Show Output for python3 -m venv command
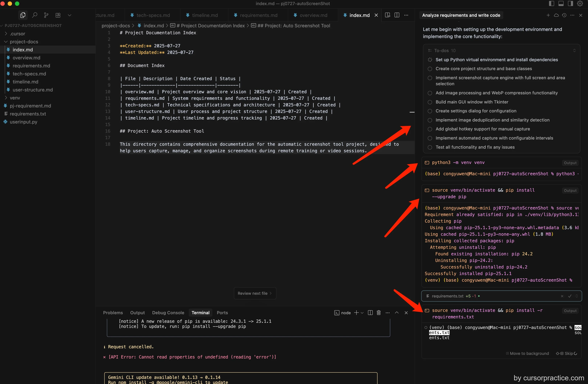 tap(570, 163)
